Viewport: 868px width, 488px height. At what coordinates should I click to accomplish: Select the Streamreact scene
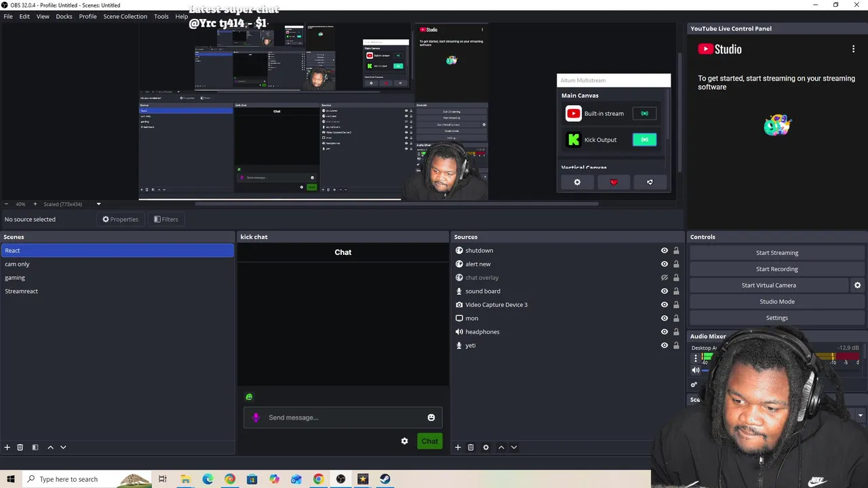tap(117, 291)
